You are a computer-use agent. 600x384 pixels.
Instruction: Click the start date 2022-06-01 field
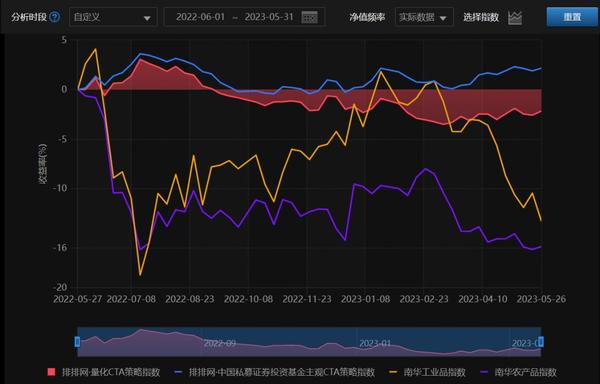coord(201,17)
